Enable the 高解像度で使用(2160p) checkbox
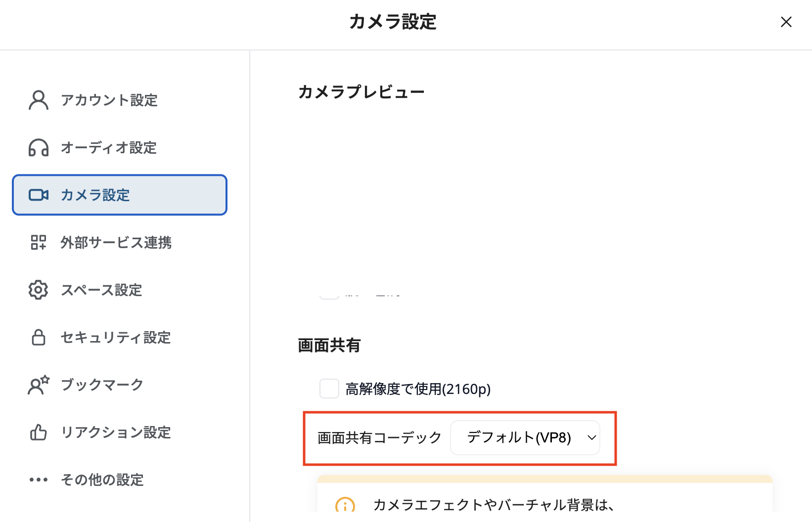This screenshot has width=812, height=522. tap(329, 389)
